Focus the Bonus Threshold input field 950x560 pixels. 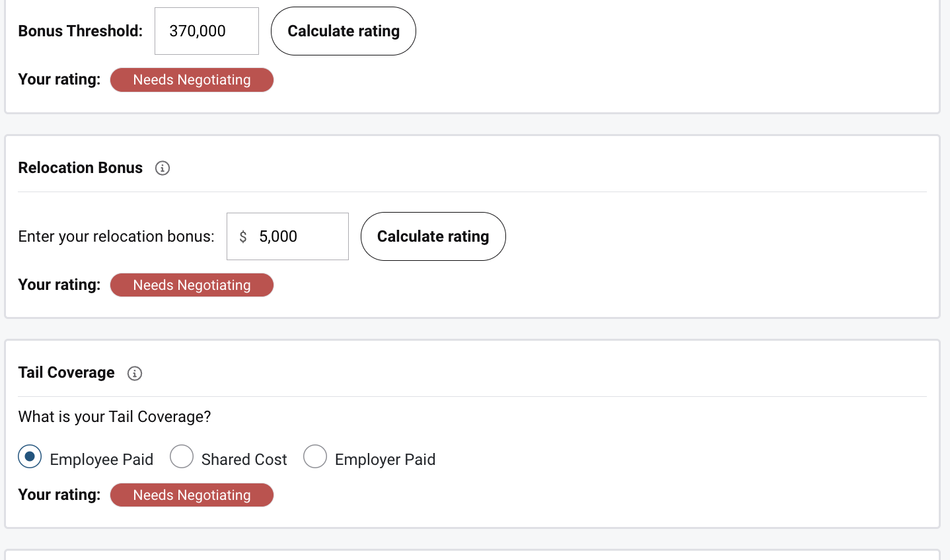[206, 31]
